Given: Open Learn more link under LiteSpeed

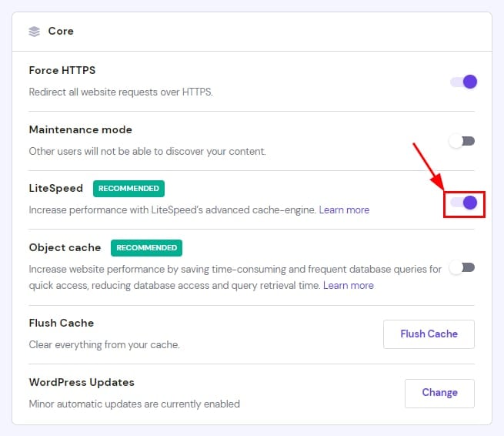Looking at the screenshot, I should pos(344,210).
